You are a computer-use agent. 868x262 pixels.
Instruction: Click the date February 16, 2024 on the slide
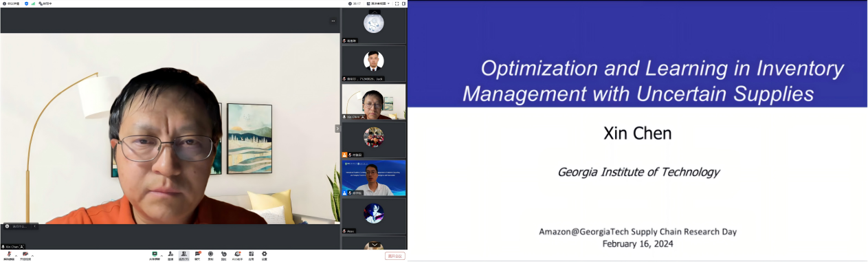point(638,243)
